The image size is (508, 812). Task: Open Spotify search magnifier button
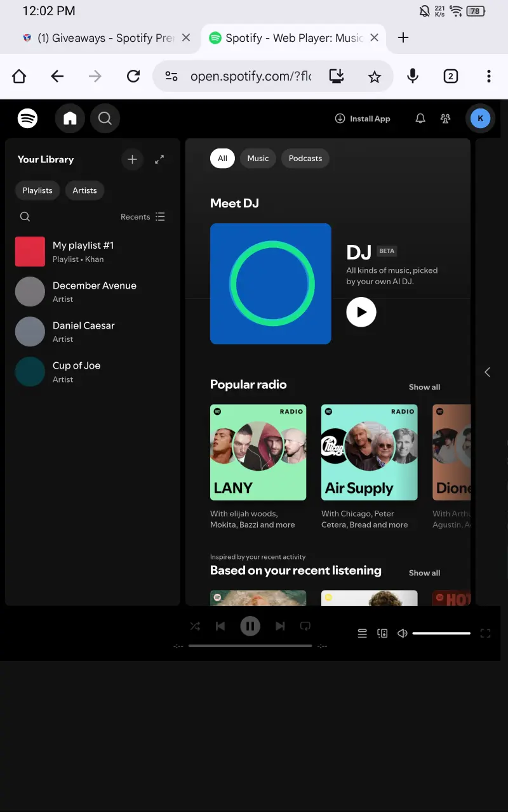(x=105, y=119)
